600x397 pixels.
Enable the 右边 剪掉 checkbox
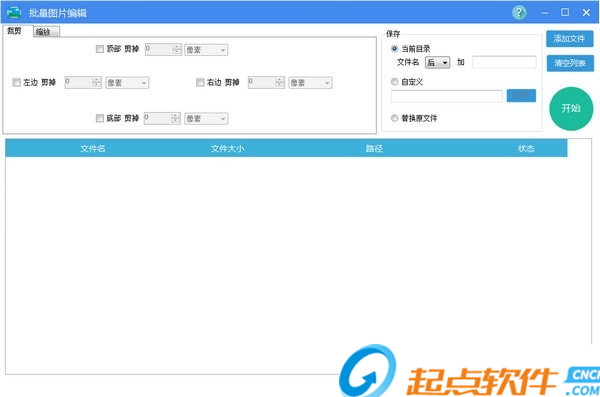pyautogui.click(x=200, y=82)
